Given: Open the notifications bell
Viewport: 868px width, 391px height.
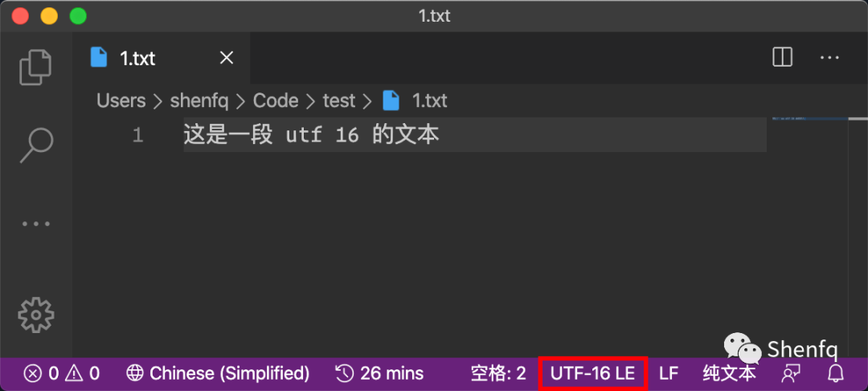Looking at the screenshot, I should [835, 373].
